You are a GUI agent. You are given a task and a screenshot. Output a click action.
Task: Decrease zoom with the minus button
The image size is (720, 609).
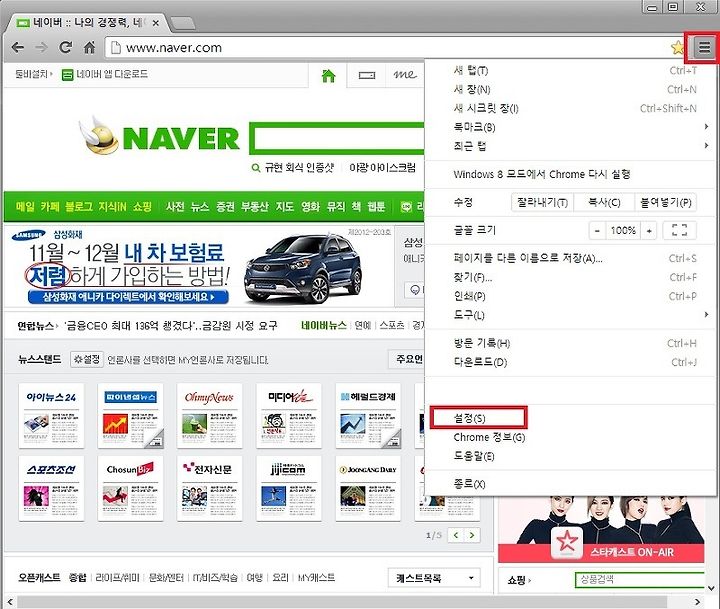[597, 231]
